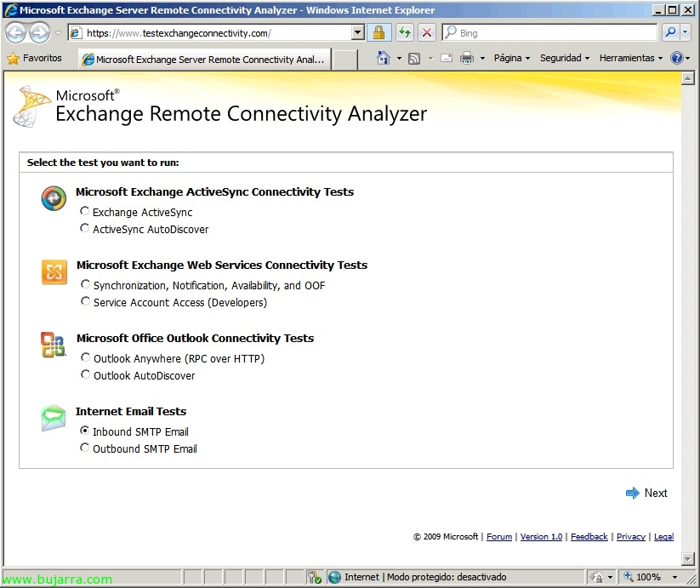Click the 100% zoom level button

pos(643,577)
